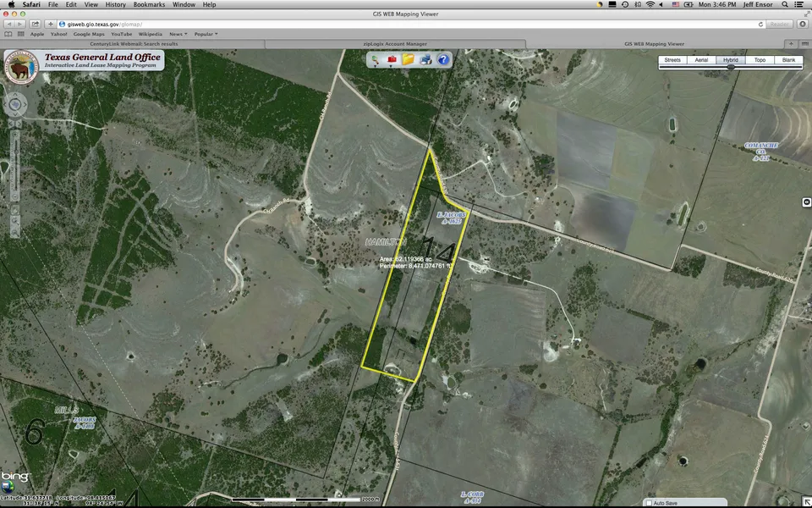Pan the map east with right arrow
The width and height of the screenshot is (812, 508).
point(25,105)
